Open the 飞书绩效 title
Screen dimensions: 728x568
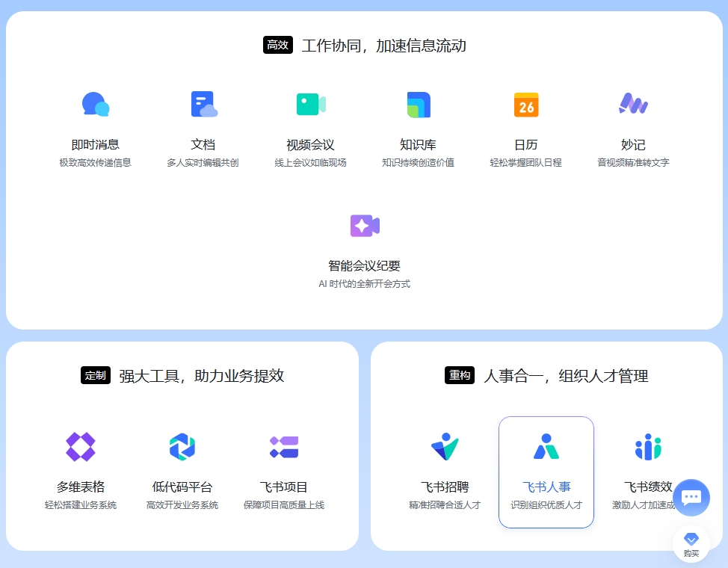click(x=648, y=487)
